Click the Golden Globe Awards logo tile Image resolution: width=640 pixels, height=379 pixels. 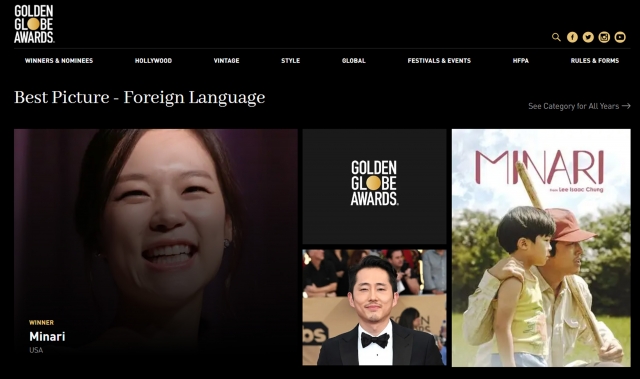(x=374, y=186)
